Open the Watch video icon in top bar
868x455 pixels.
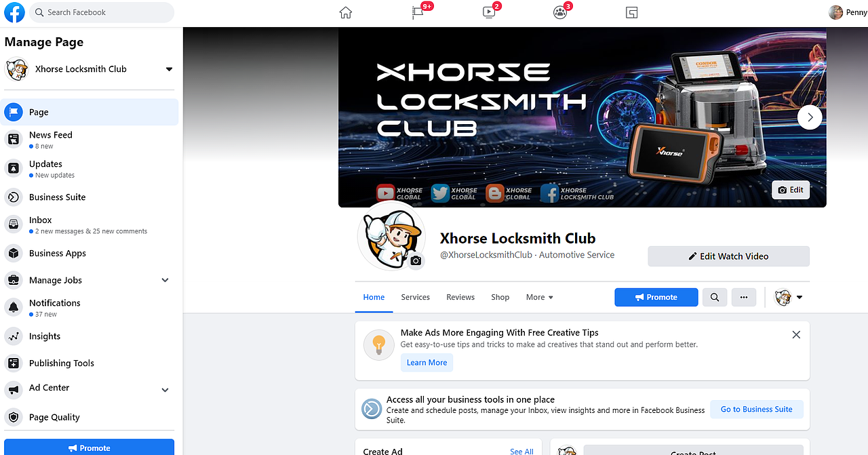[x=489, y=12]
